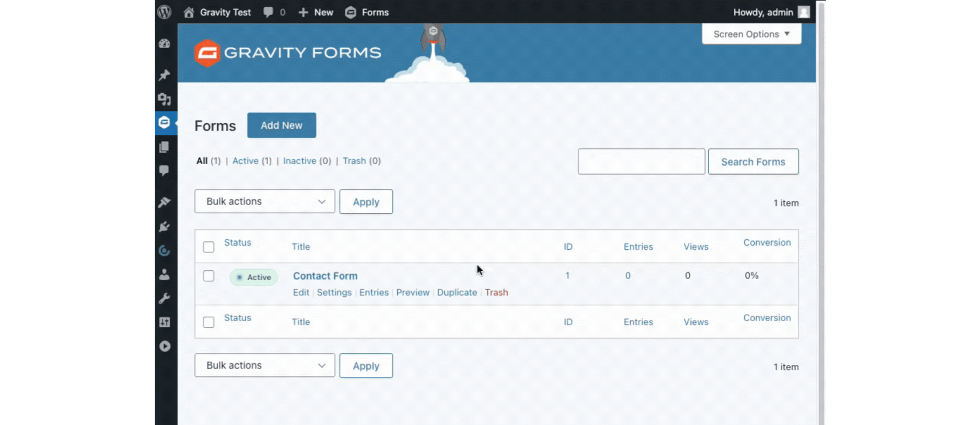This screenshot has width=980, height=425.
Task: Sort by Views in table header
Action: [696, 247]
